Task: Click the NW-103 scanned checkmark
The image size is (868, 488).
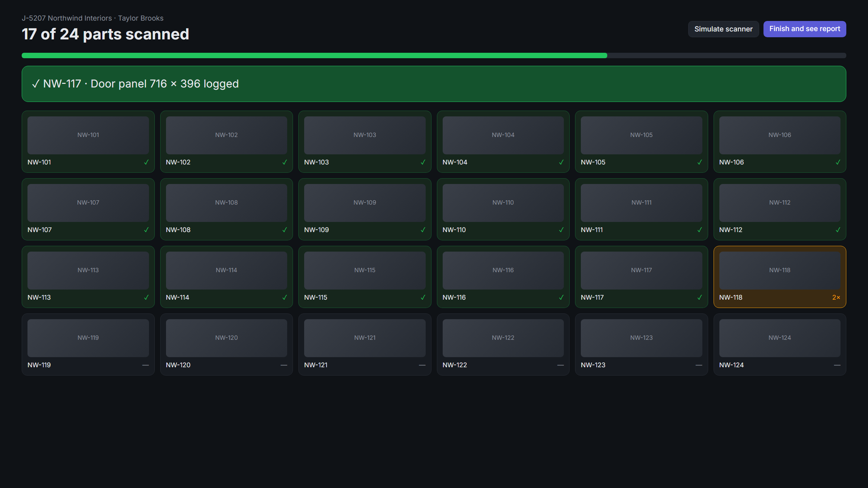Action: (x=423, y=162)
